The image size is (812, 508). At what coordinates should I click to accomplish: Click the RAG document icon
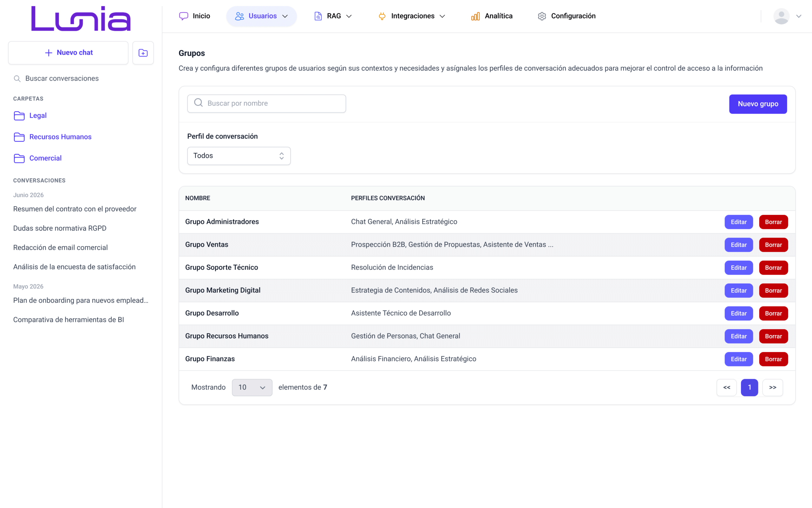pyautogui.click(x=318, y=16)
